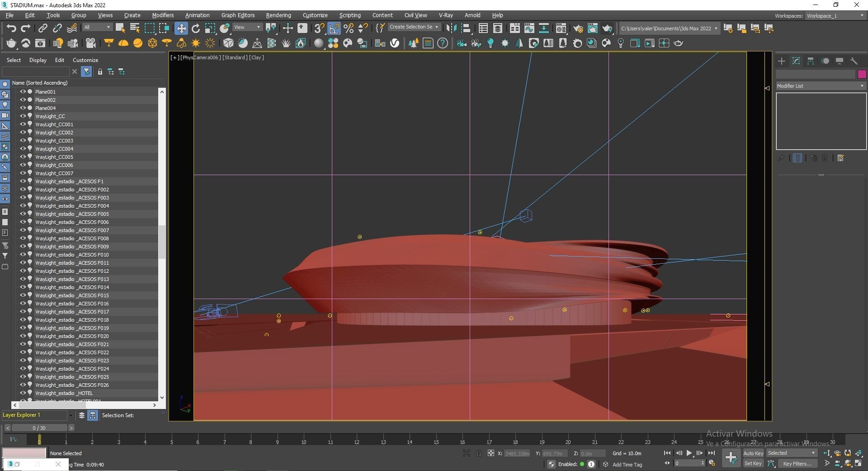Open the V-Ray menu
Image resolution: width=868 pixels, height=471 pixels.
click(x=446, y=15)
